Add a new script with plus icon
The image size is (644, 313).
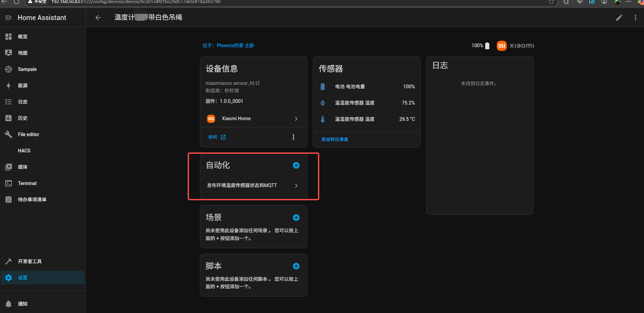tap(296, 266)
